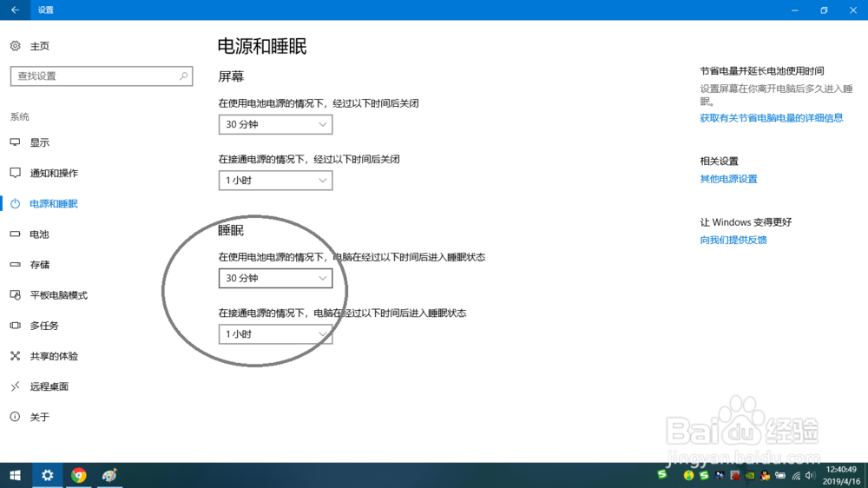Click Settings gear in taskbar
Image resolution: width=868 pixels, height=488 pixels.
[x=48, y=475]
